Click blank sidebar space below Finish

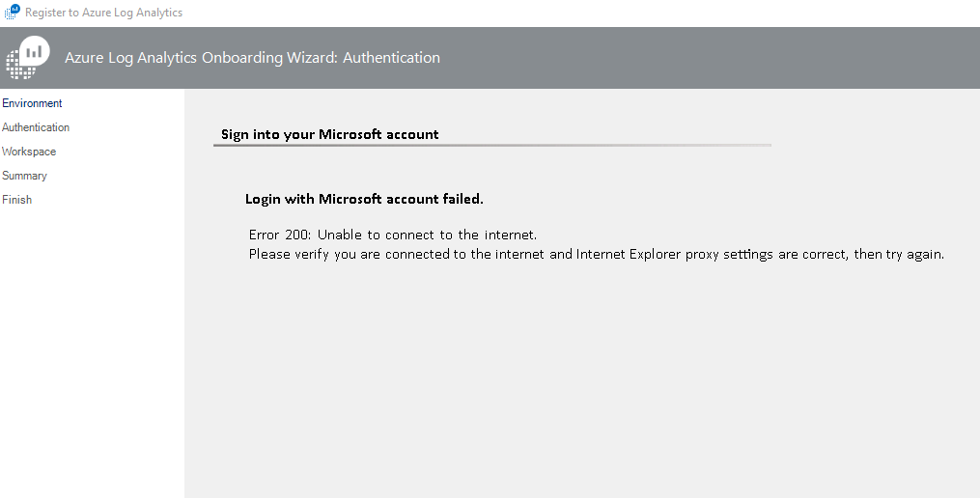(92, 350)
